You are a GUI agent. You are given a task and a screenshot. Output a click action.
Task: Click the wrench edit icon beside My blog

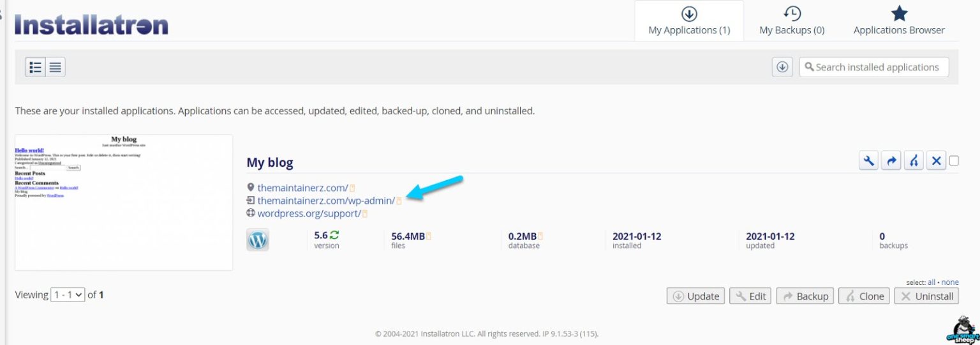(x=869, y=161)
